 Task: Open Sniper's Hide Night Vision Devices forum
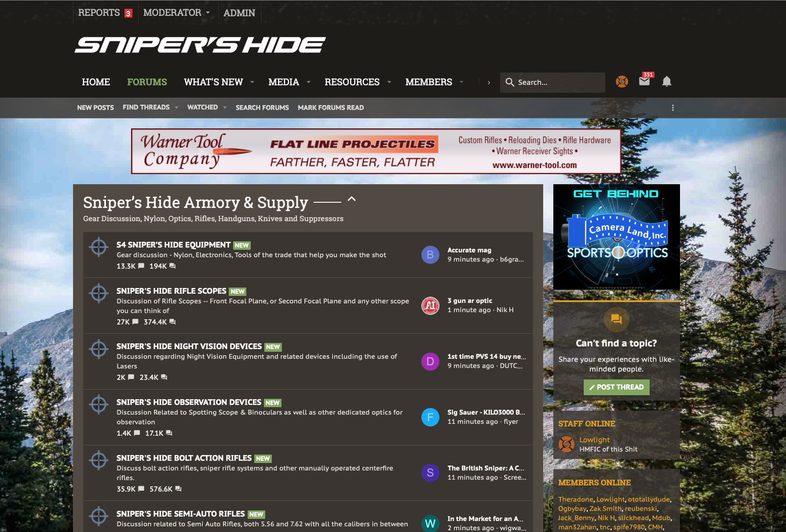189,346
